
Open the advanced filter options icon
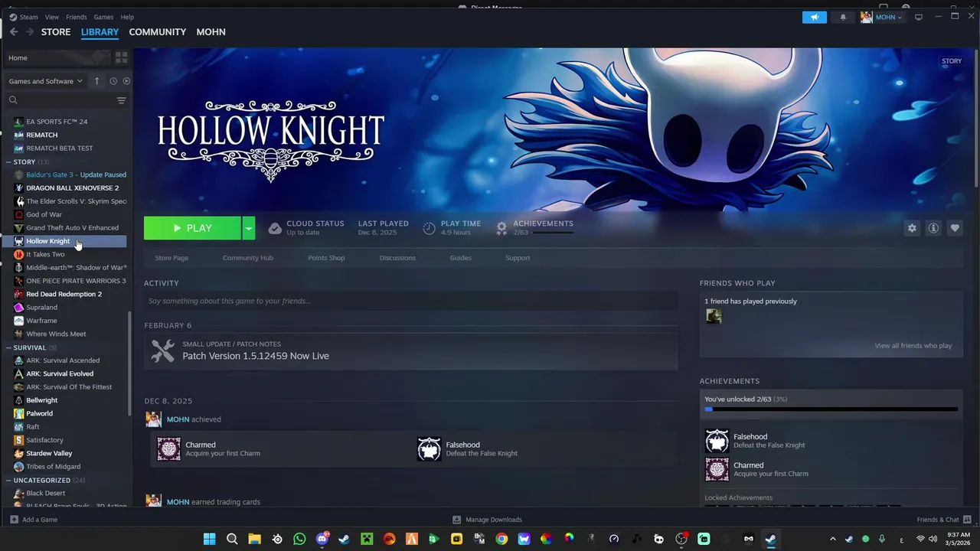coord(121,100)
